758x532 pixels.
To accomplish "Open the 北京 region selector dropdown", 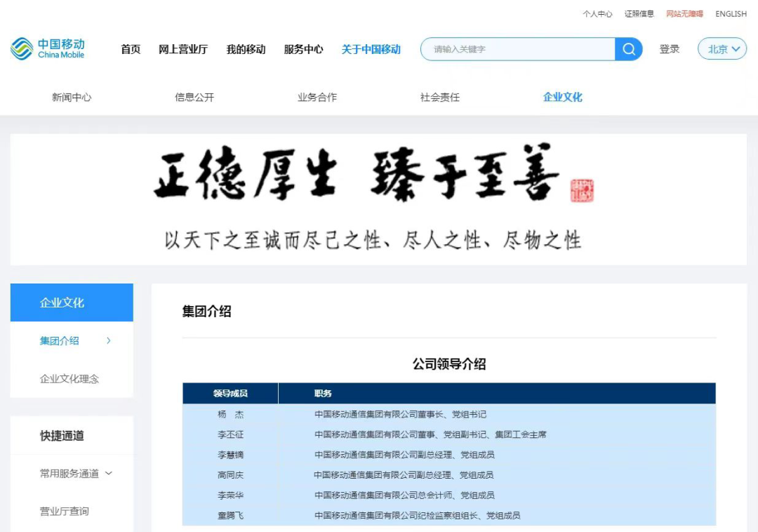I will pyautogui.click(x=722, y=49).
